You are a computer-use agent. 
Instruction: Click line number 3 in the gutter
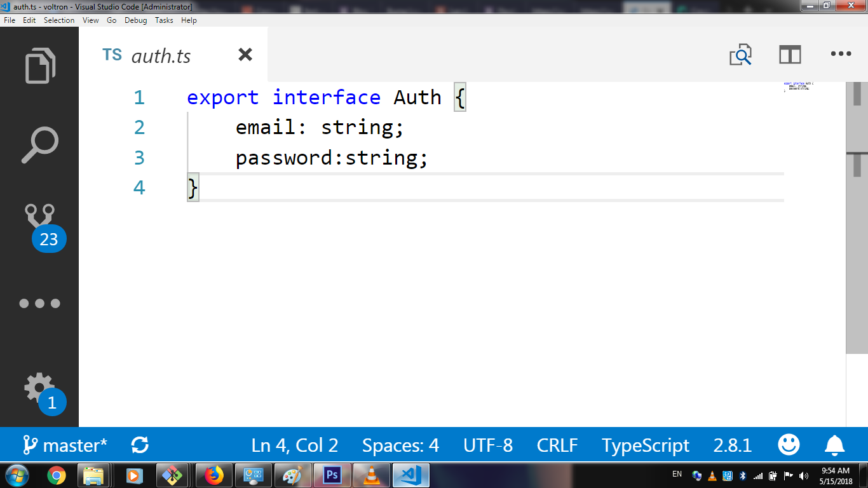pyautogui.click(x=139, y=158)
